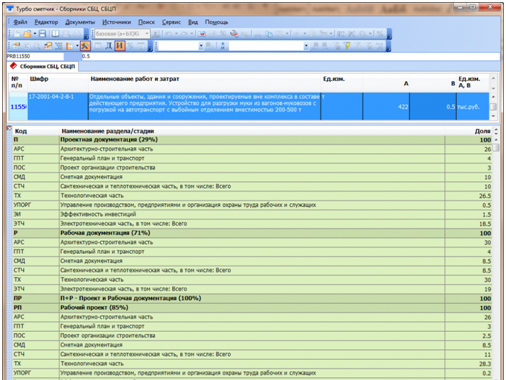Open the first empty combo box in second toolbar

181,46
